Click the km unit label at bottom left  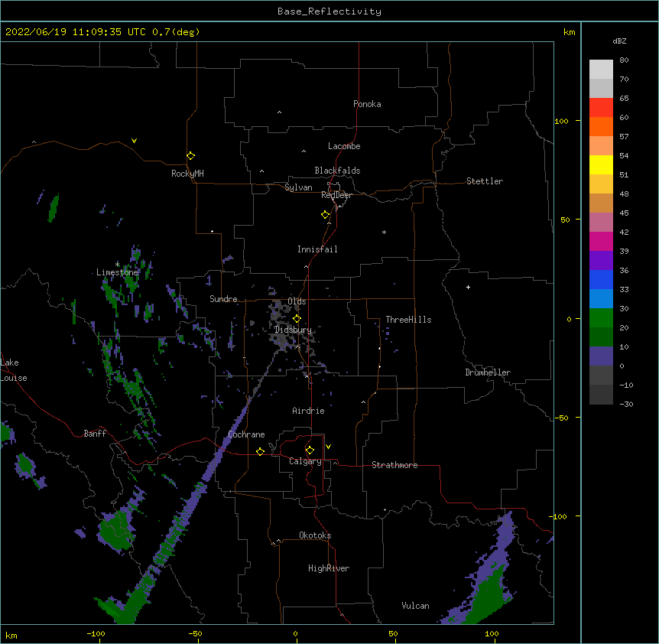click(11, 635)
